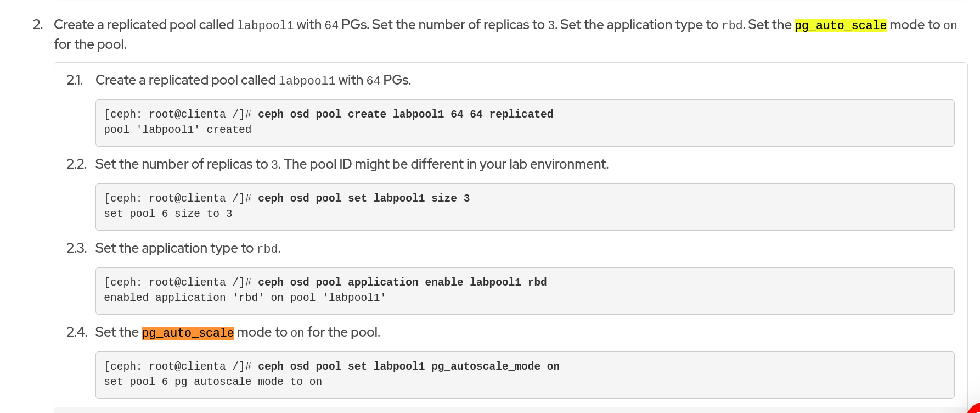Click the inline rbd code in step 2.3
980x413 pixels.
point(267,249)
